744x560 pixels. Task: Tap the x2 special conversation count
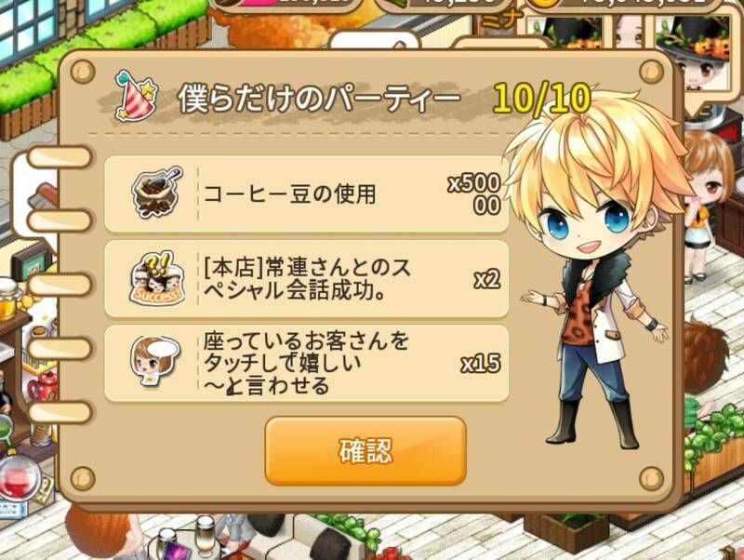click(487, 279)
